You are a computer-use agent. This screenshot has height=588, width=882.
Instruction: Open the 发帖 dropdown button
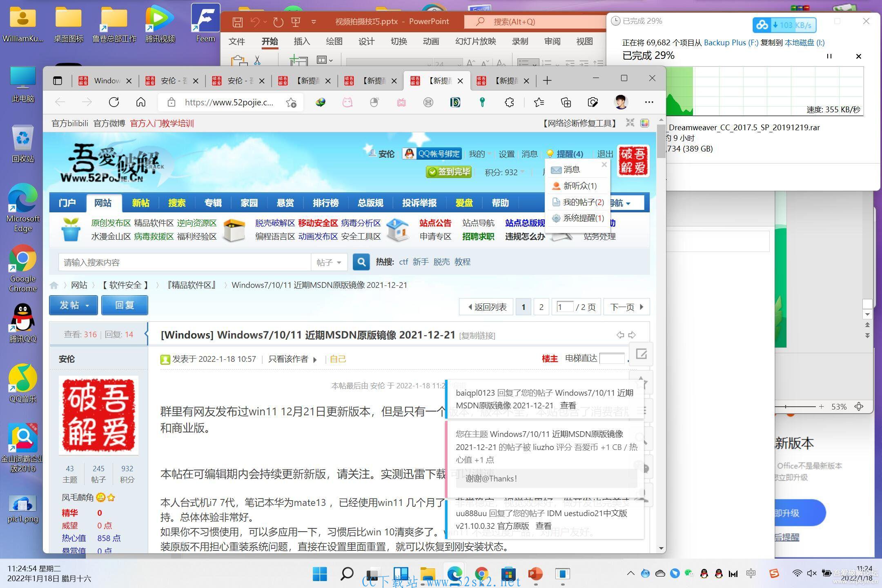coord(73,305)
